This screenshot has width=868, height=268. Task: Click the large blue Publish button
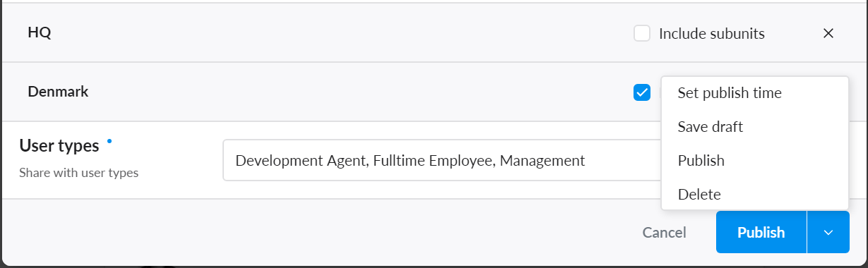[761, 232]
